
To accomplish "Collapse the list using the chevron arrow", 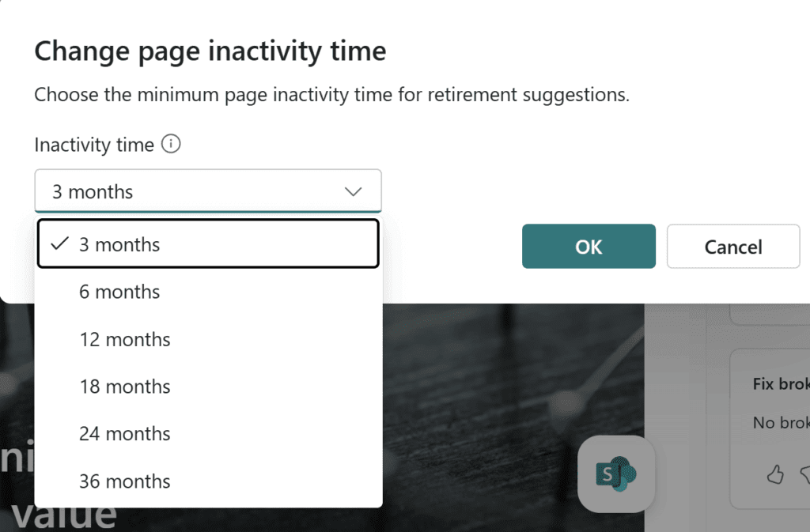I will [354, 191].
